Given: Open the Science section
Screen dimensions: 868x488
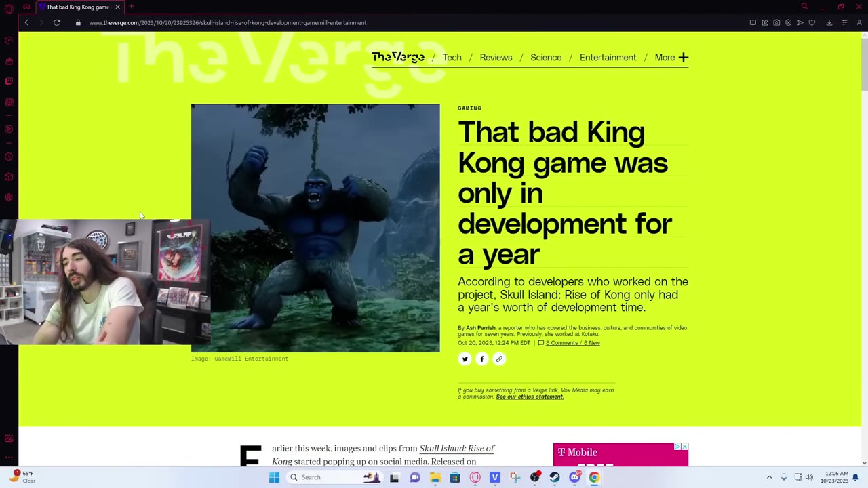Looking at the screenshot, I should tap(546, 58).
